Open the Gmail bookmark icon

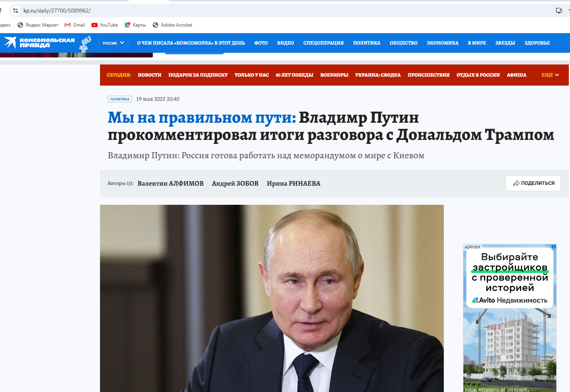68,25
